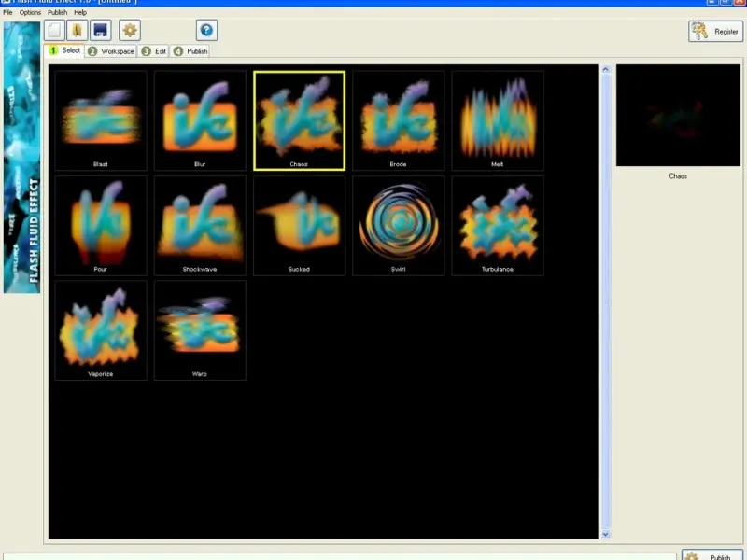Switch to the Edit tab
Viewport: 747px width, 560px height.
coord(154,51)
